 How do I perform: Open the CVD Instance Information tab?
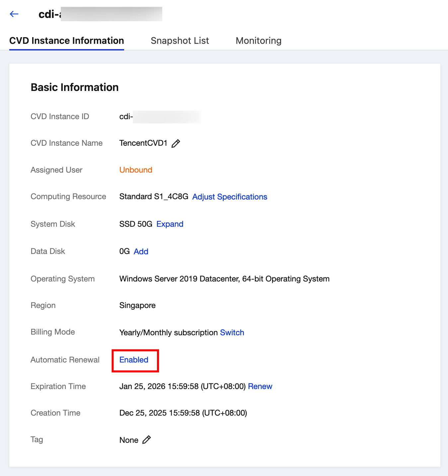67,41
